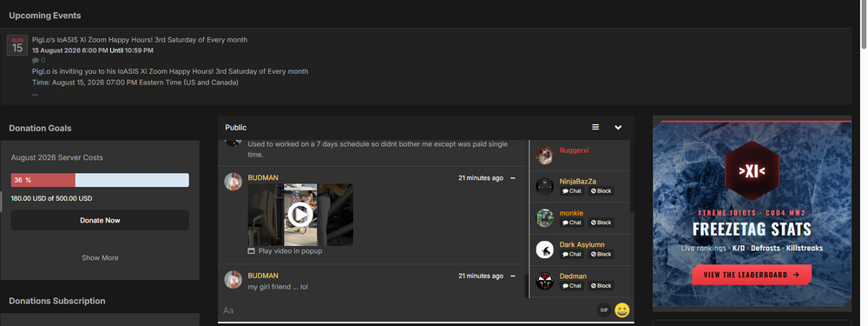Open Dedman username link
Screen dimensions: 868x326
[573, 276]
